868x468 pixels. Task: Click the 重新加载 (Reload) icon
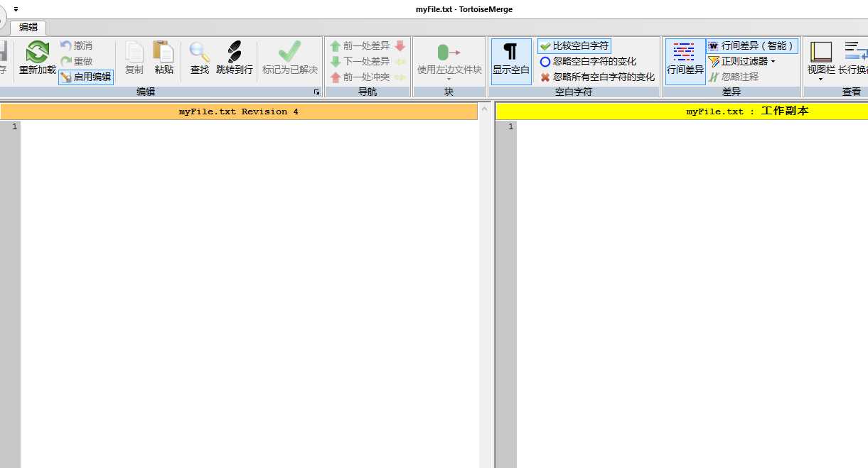click(37, 52)
